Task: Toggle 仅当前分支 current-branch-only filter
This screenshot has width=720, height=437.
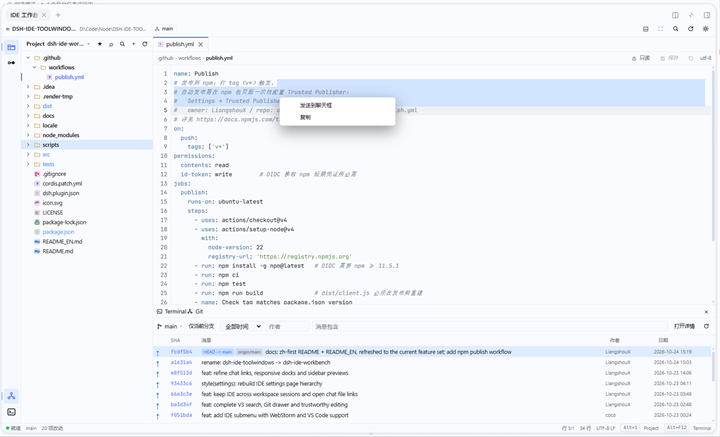Action: click(x=201, y=326)
